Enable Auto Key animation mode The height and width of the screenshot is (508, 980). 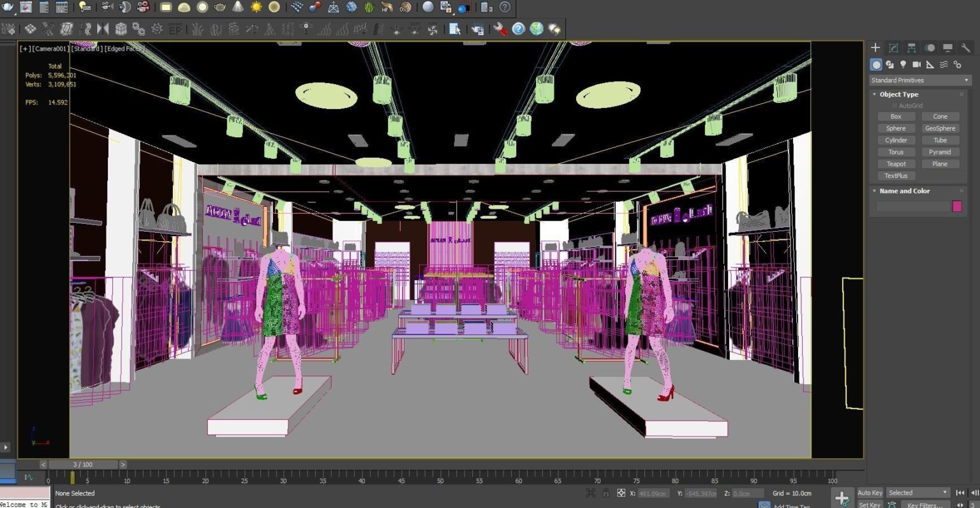point(870,493)
